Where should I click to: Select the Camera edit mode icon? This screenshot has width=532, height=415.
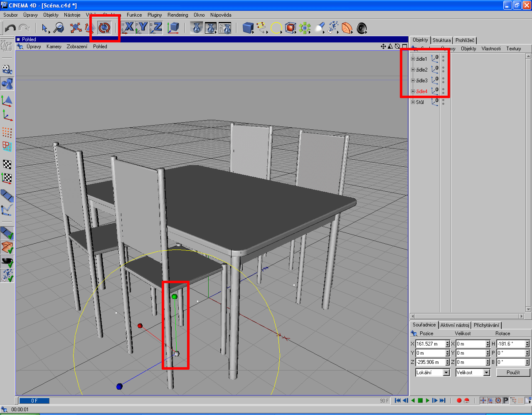pyautogui.click(x=7, y=69)
